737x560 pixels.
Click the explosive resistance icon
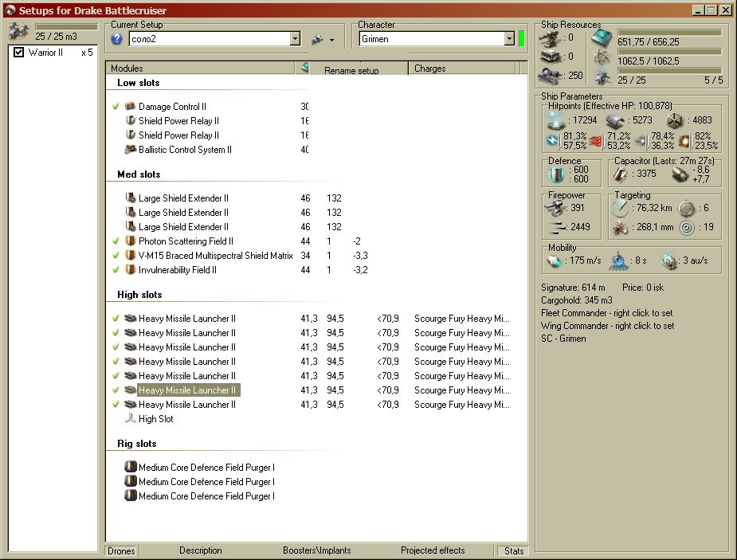[x=684, y=141]
